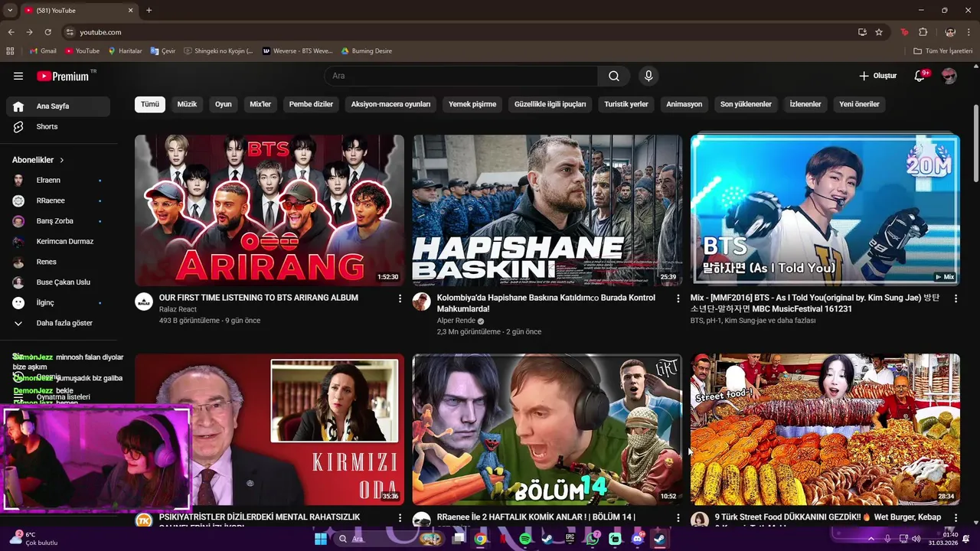Select the Son yüklenenler filter chip
980x551 pixels.
[746, 104]
